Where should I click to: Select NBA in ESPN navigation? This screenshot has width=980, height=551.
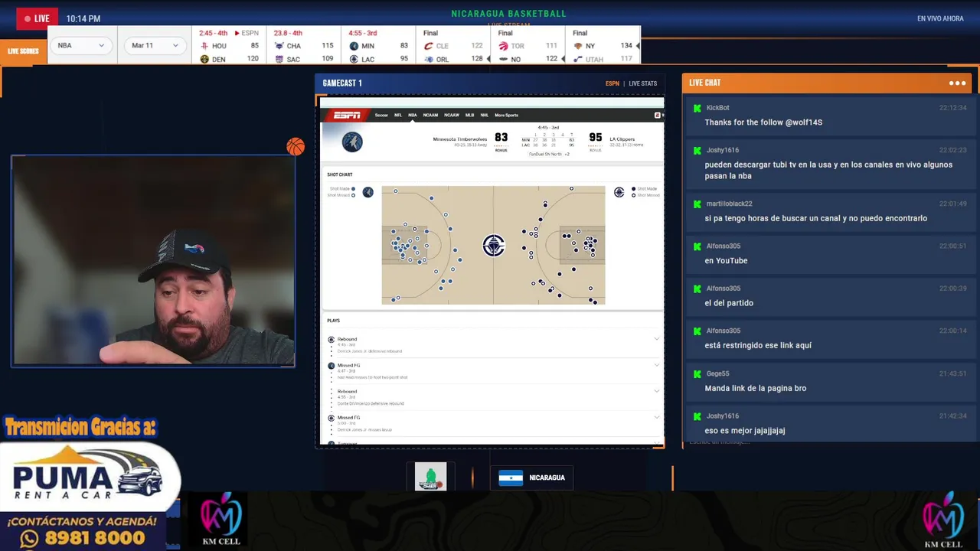coord(413,115)
